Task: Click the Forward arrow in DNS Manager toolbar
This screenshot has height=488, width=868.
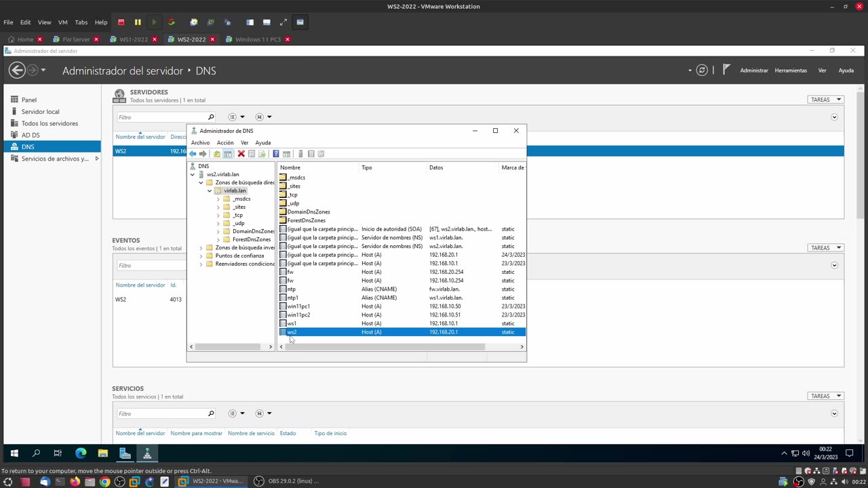Action: click(x=203, y=154)
